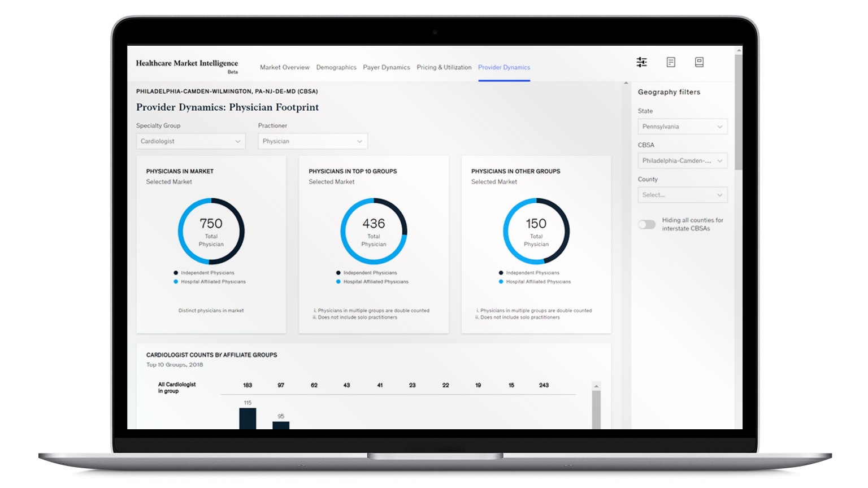Open the Specialty Group dropdown showing Cardiologist

click(x=190, y=141)
